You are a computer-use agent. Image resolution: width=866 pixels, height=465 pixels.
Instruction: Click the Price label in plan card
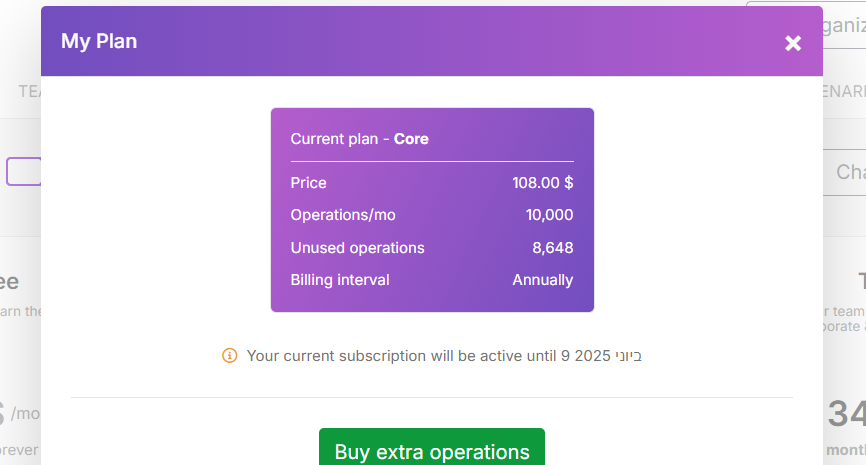pyautogui.click(x=308, y=183)
